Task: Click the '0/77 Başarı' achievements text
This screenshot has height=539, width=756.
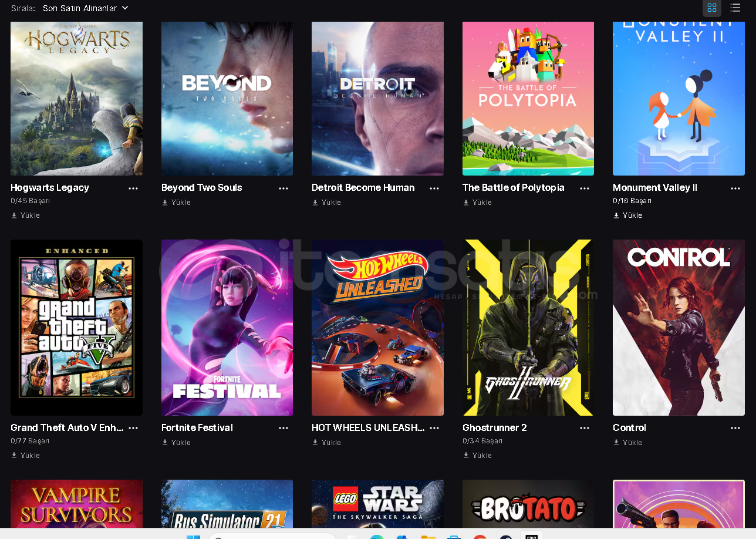Action: coord(30,441)
